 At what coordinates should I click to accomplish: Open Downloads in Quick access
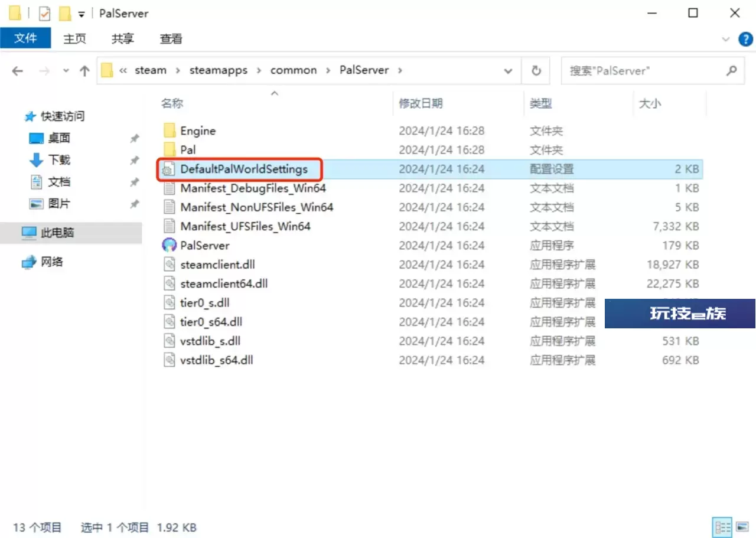[x=59, y=160]
